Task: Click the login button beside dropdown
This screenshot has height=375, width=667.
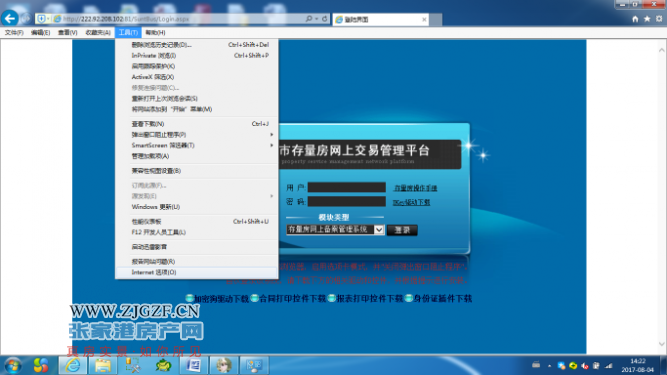Action: click(x=402, y=230)
